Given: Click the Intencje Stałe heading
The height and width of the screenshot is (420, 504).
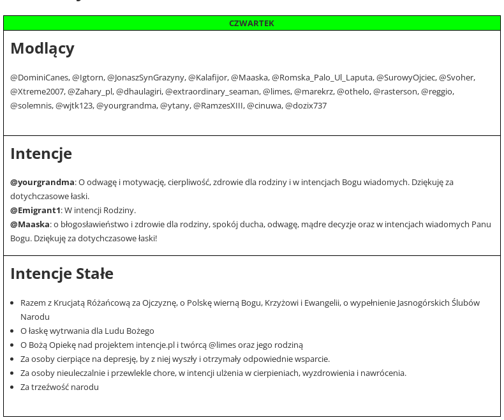Looking at the screenshot, I should pos(62,273).
